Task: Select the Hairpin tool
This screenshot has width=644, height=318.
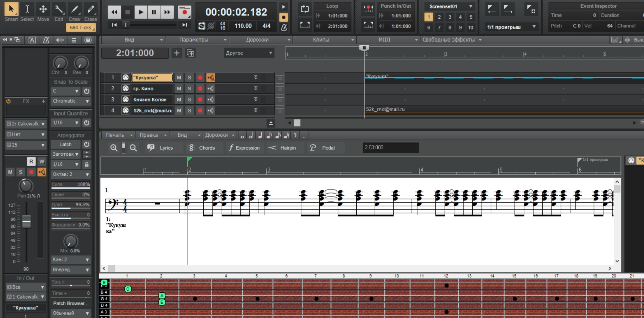Action: (x=282, y=148)
